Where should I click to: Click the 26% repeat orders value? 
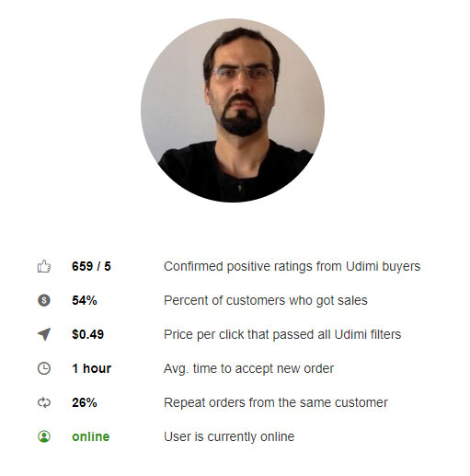(85, 402)
